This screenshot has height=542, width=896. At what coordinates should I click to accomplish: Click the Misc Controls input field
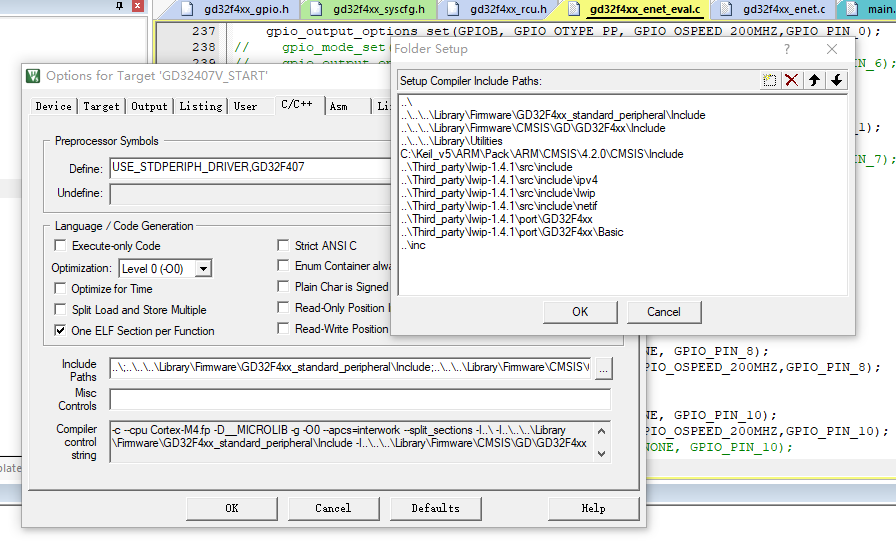360,399
